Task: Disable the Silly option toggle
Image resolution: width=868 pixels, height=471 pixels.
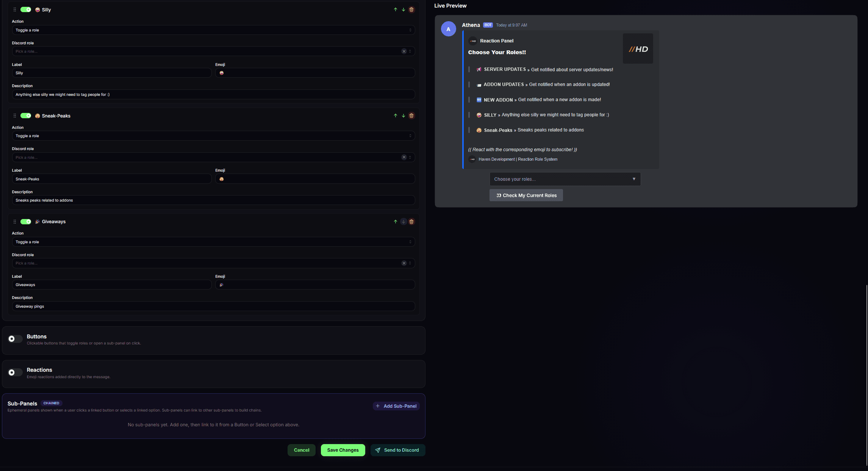Action: (x=26, y=9)
